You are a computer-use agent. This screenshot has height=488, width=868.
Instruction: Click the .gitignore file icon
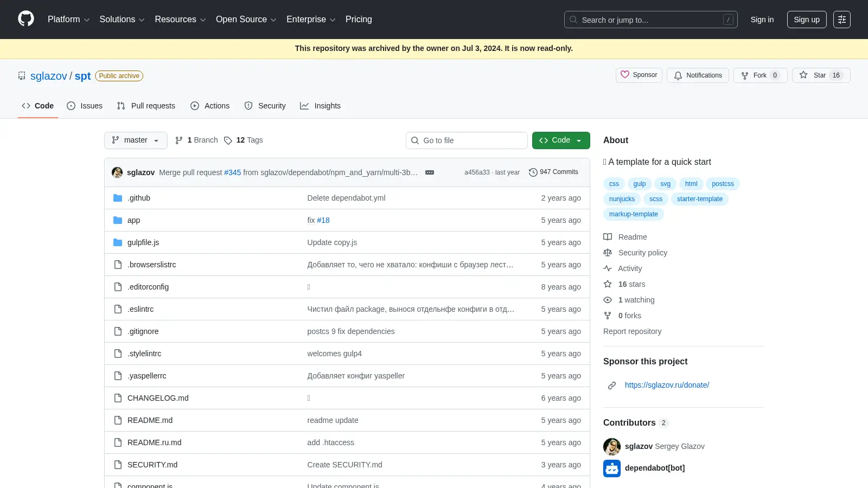(118, 331)
